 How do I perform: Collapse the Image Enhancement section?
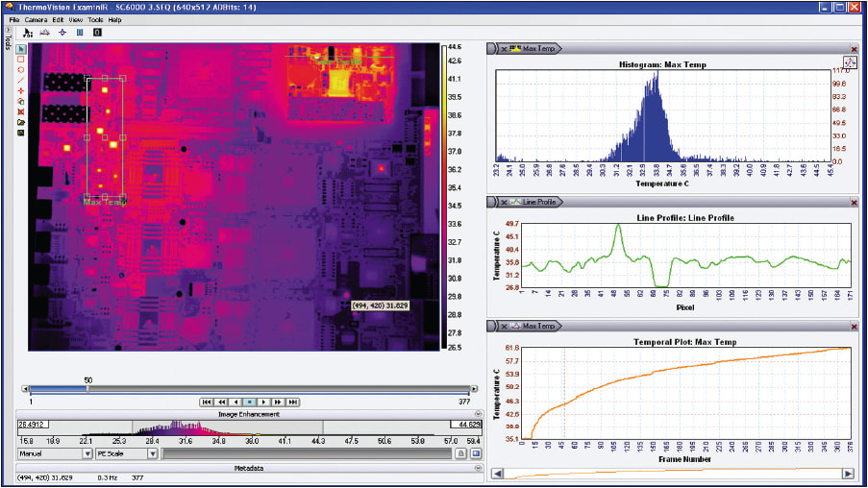coord(478,414)
